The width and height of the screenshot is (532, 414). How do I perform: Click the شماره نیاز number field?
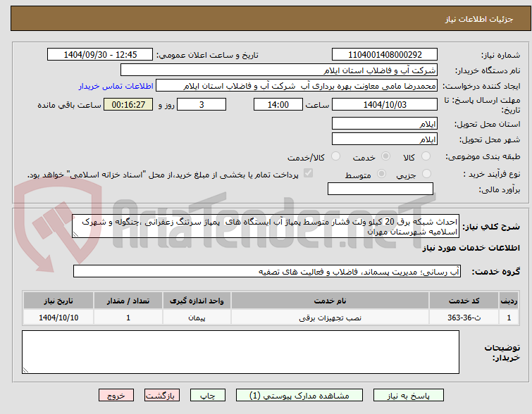(385, 55)
